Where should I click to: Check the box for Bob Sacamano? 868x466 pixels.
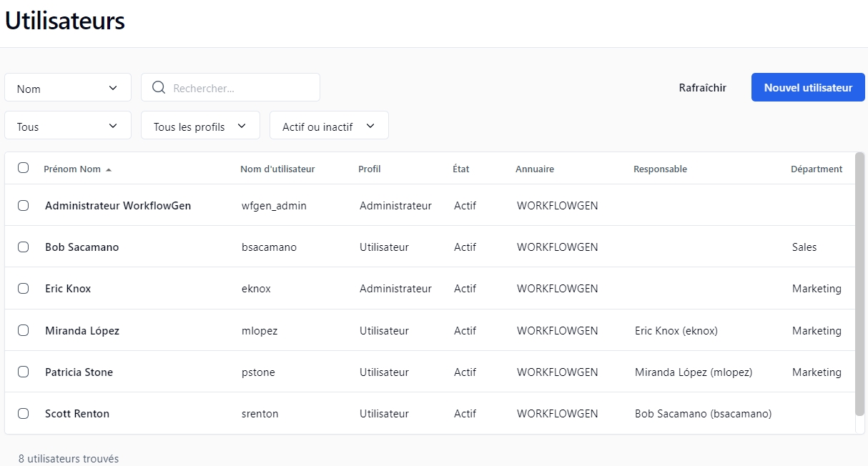pyautogui.click(x=24, y=247)
